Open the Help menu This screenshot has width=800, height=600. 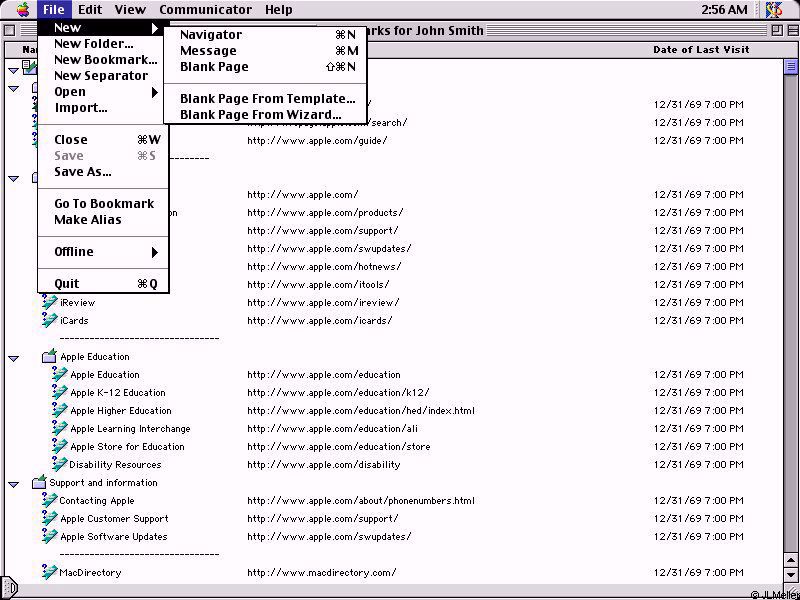(279, 9)
